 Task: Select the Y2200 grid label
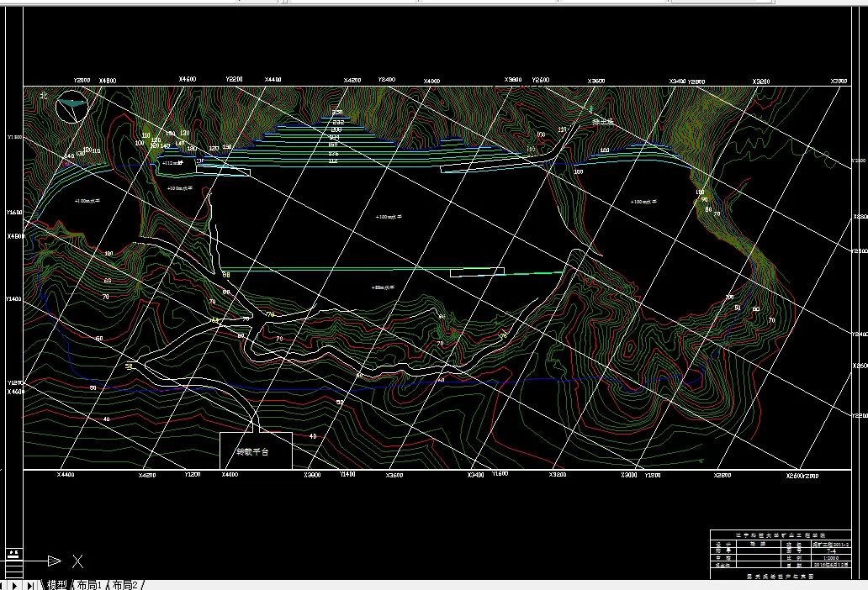click(234, 79)
